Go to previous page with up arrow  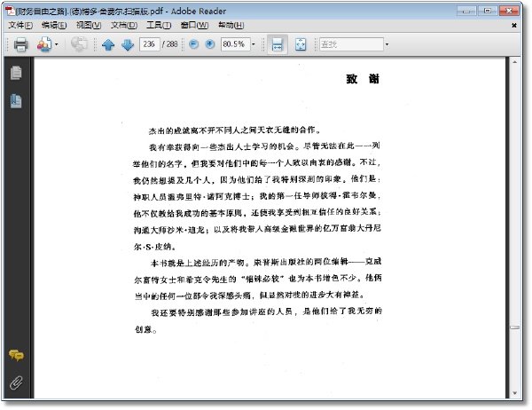click(x=108, y=44)
